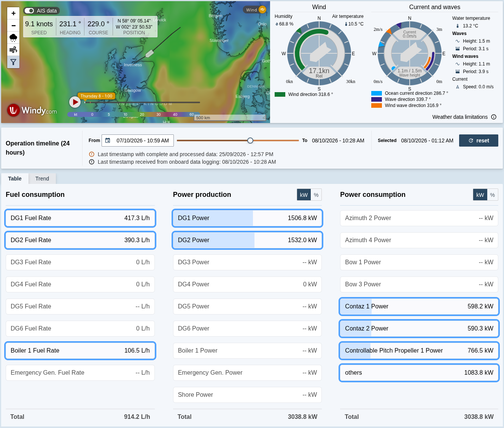The width and height of the screenshot is (504, 428).
Task: Click the Emergency Gen. Power row
Action: (247, 373)
